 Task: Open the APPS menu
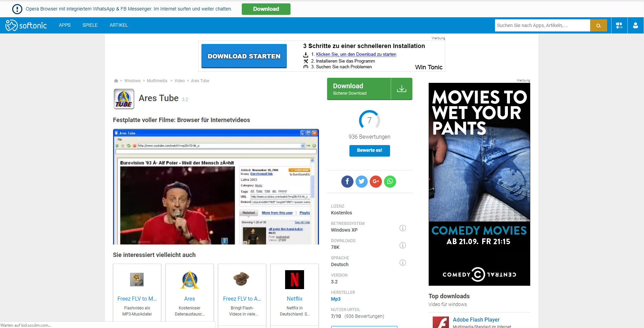click(65, 25)
